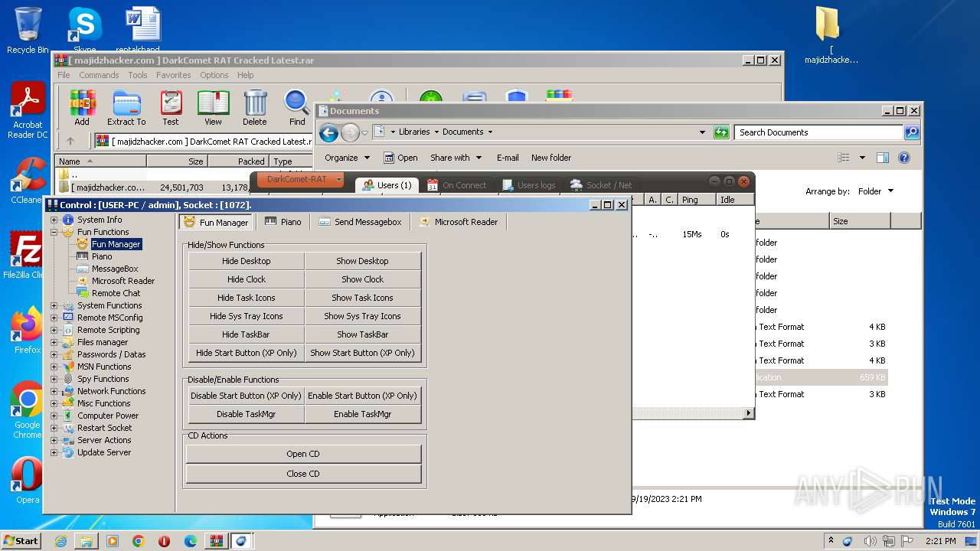Click Hide Desktop button
Image resolution: width=980 pixels, height=551 pixels.
pyautogui.click(x=247, y=261)
